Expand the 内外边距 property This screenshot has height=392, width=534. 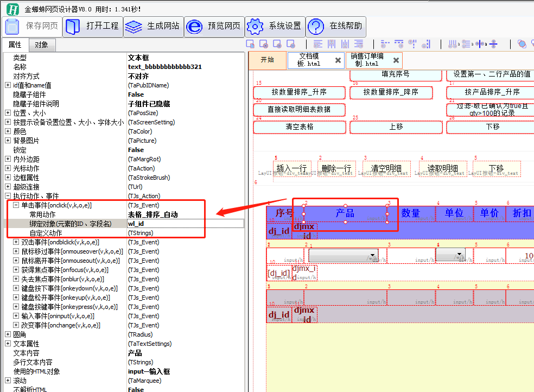click(8, 159)
